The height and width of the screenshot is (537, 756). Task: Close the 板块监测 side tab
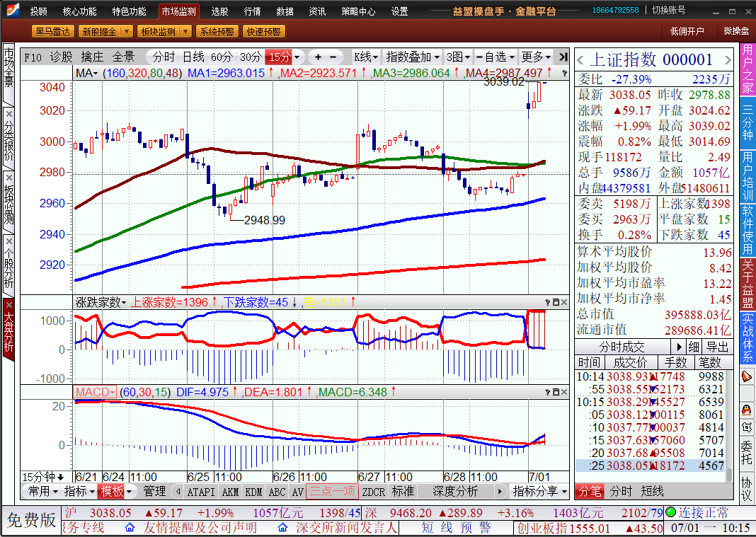[x=9, y=178]
